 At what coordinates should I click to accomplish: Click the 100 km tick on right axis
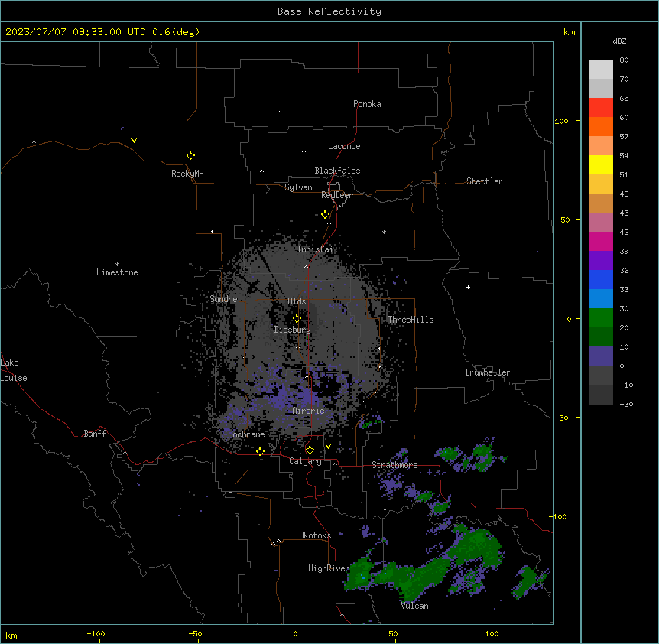(x=561, y=121)
